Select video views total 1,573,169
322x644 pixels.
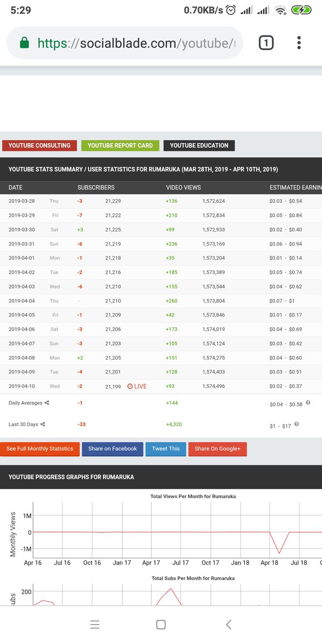pyautogui.click(x=214, y=244)
